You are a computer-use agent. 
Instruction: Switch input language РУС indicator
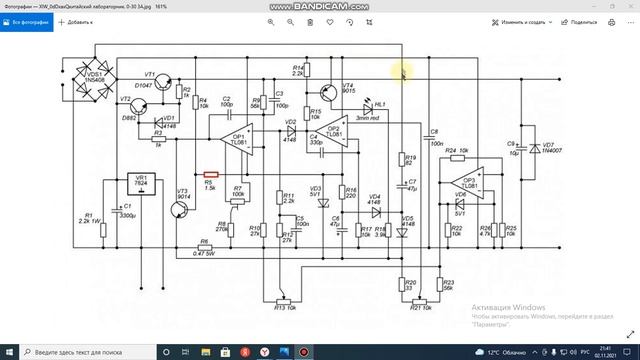[x=585, y=352]
